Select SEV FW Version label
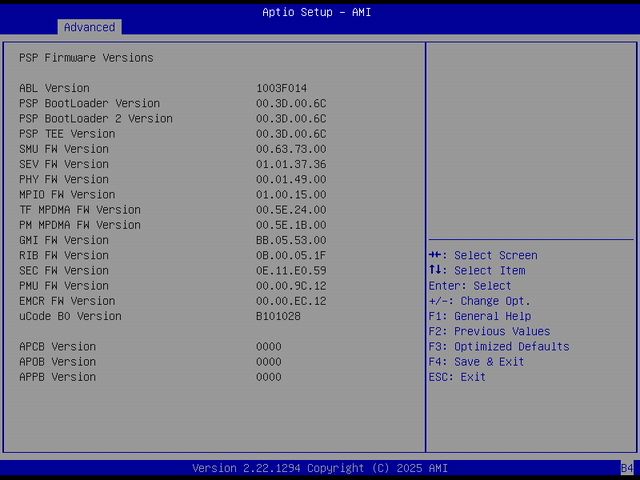 pos(64,164)
